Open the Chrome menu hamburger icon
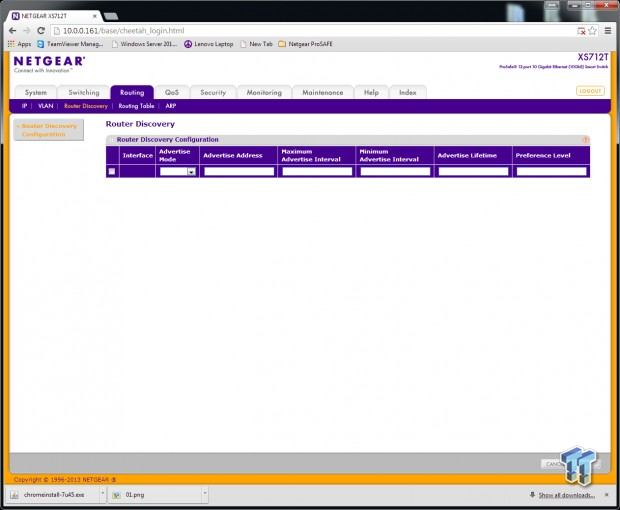 [x=608, y=31]
